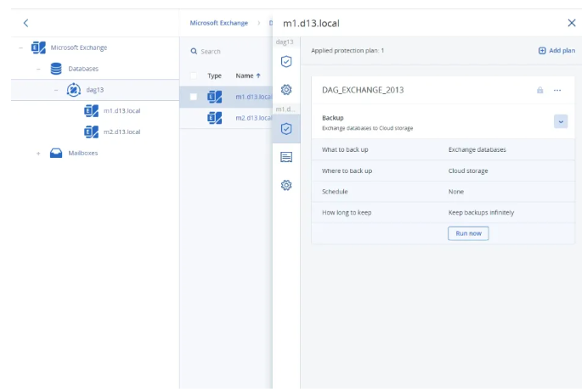Screen dimensions: 587x392
Task: Click the Microsoft Exchange breadcrumb link
Action: [x=219, y=23]
